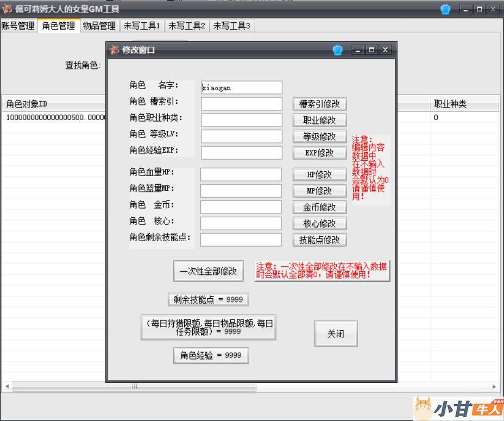Viewport: 504px width, 421px height.
Task: Click the horizontal scrollbar at bottom
Action: tap(133, 387)
